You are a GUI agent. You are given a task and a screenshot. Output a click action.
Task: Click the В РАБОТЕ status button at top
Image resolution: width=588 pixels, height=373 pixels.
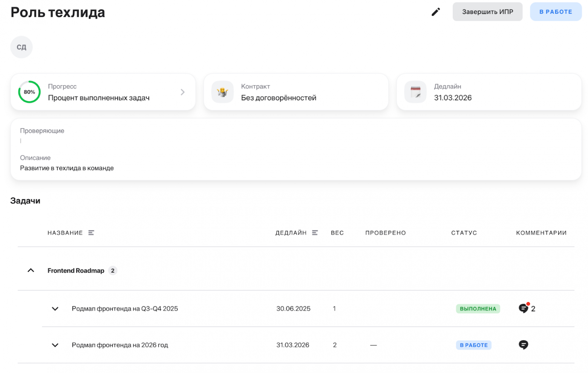[x=555, y=12]
